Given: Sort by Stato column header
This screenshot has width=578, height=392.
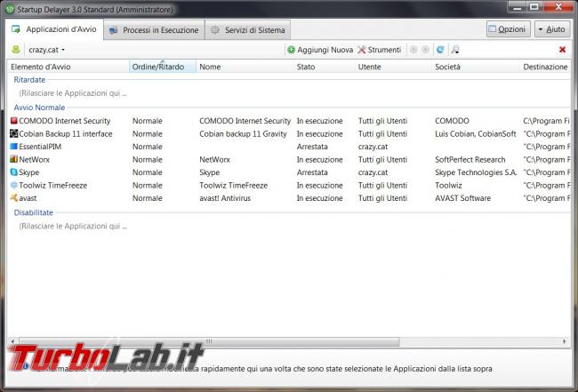Looking at the screenshot, I should click(x=325, y=67).
